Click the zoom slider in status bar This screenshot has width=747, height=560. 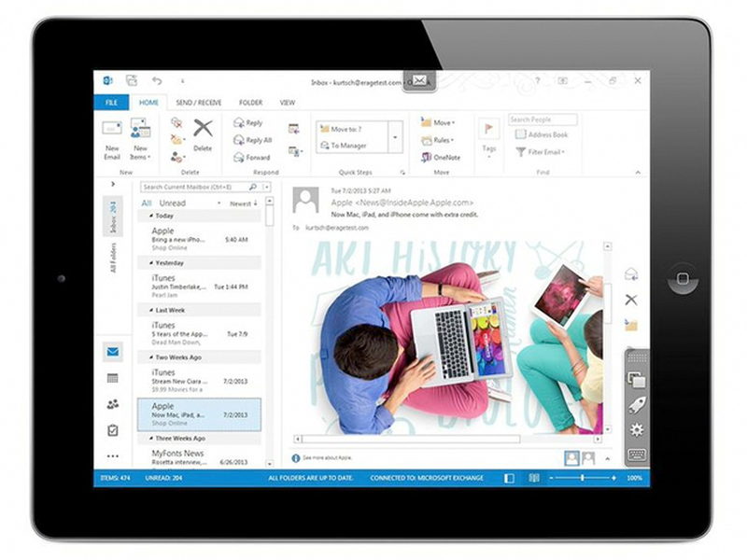(583, 478)
